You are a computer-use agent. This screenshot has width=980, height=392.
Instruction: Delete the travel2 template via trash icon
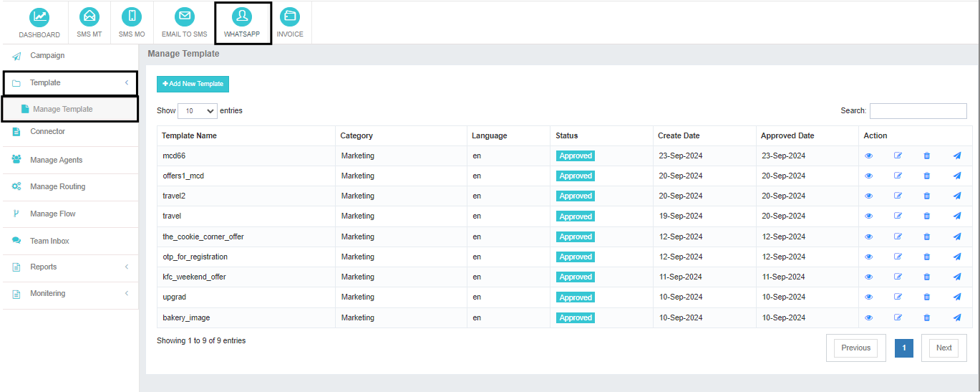pos(927,196)
